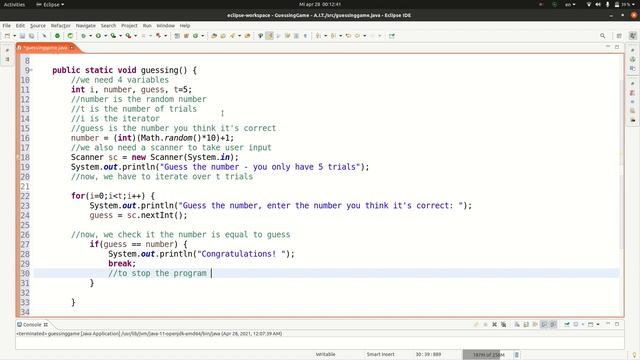Screen dimensions: 640x360
Task: Open the Navigate menu
Action: click(86, 26)
